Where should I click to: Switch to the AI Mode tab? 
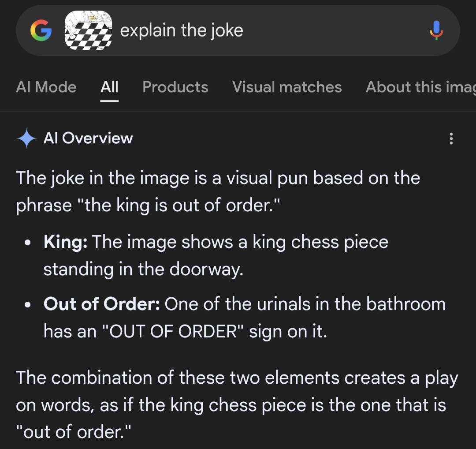[46, 87]
